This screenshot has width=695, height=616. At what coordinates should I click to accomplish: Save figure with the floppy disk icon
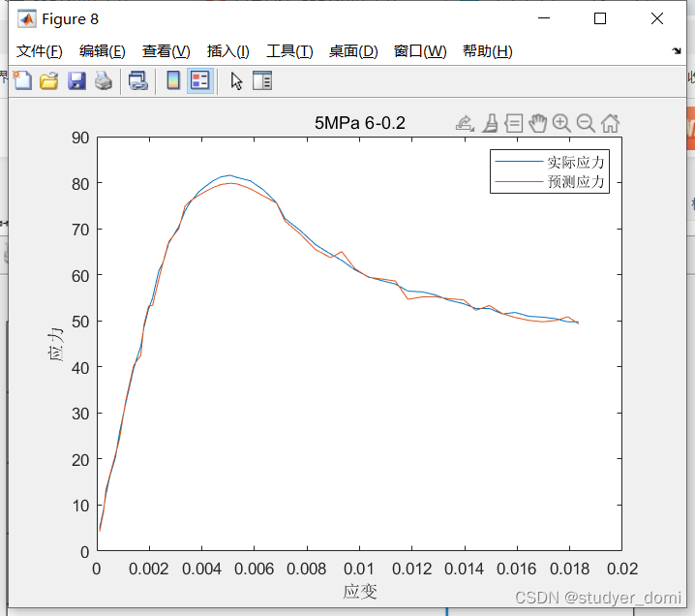tap(76, 80)
